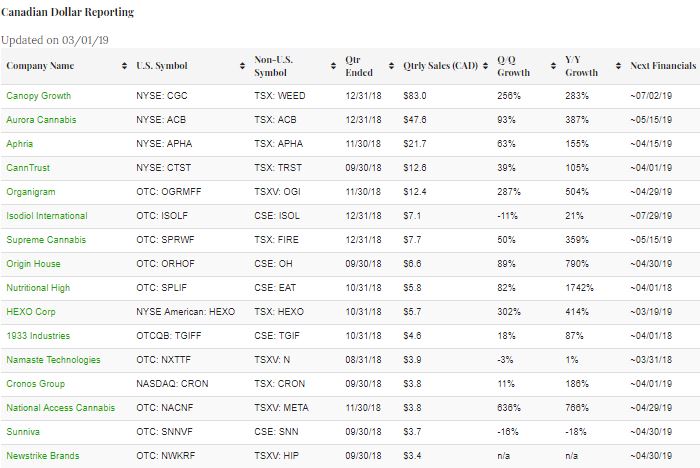700x468 pixels.
Task: Open the Canopy Growth company link
Action: pyautogui.click(x=38, y=96)
